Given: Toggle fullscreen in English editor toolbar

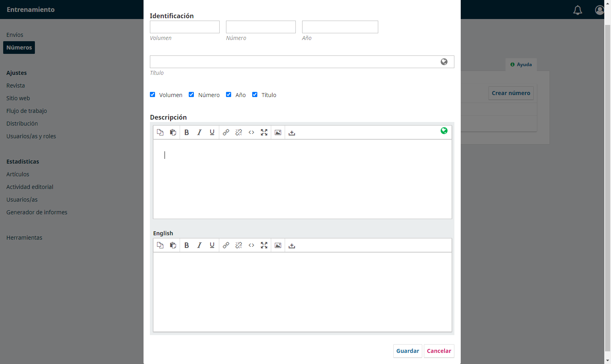Looking at the screenshot, I should point(264,245).
